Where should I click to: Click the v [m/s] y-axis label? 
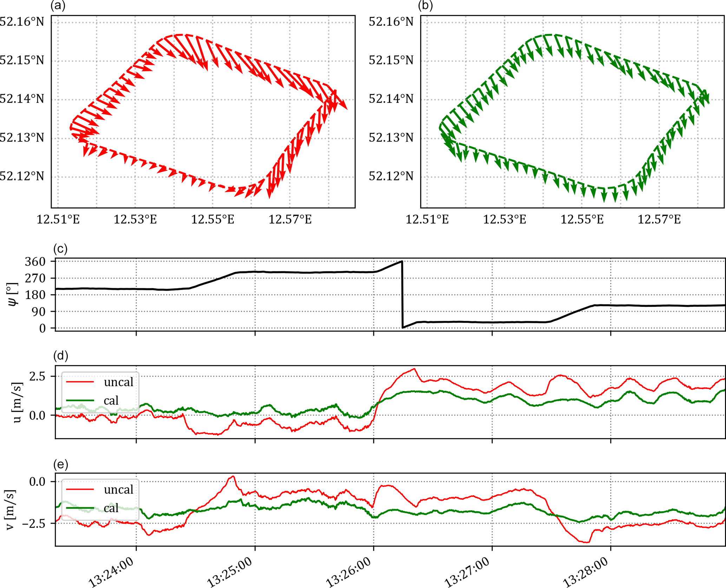(x=11, y=510)
